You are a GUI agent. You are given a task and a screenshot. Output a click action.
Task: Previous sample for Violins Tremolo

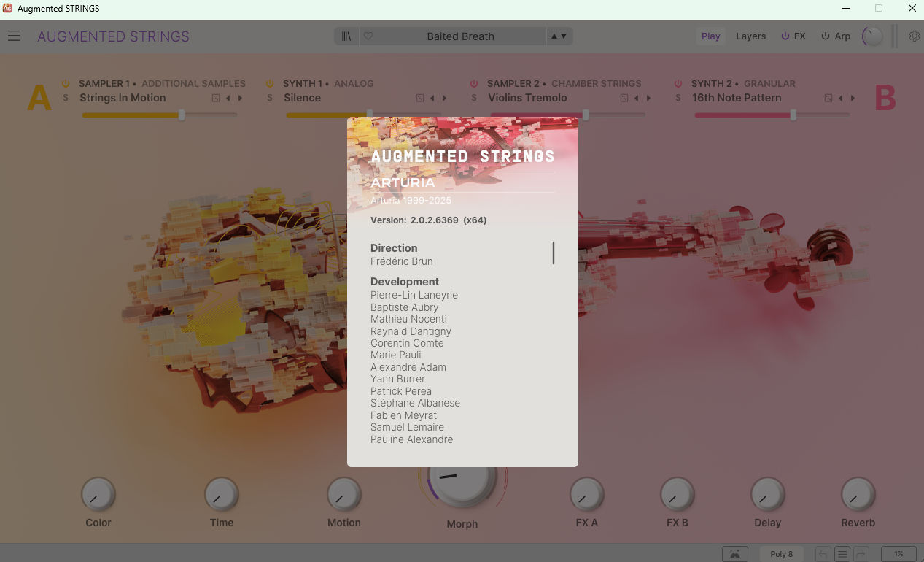pos(636,98)
